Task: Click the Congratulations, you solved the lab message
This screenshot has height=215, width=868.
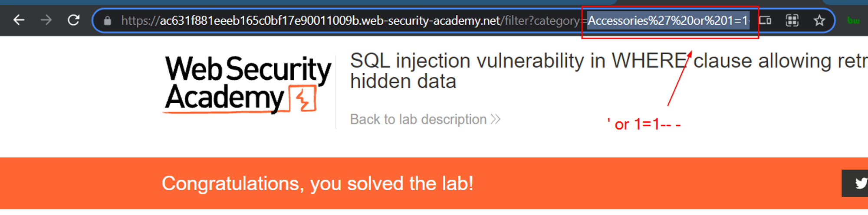Action: (317, 183)
